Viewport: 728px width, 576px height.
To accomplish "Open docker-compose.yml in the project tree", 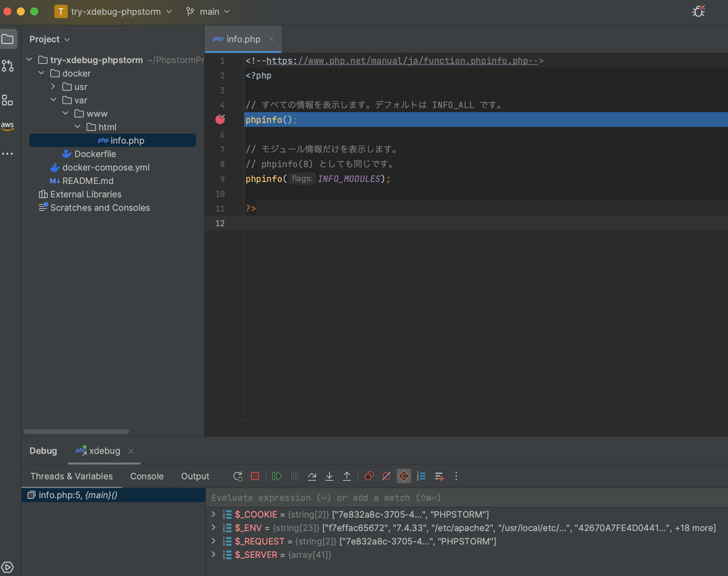I will click(106, 168).
